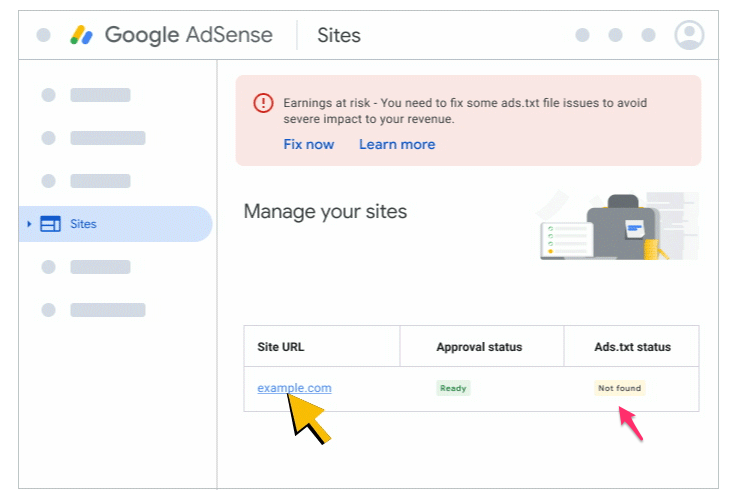The height and width of the screenshot is (501, 733).
Task: Open the example.com site link
Action: tap(294, 388)
